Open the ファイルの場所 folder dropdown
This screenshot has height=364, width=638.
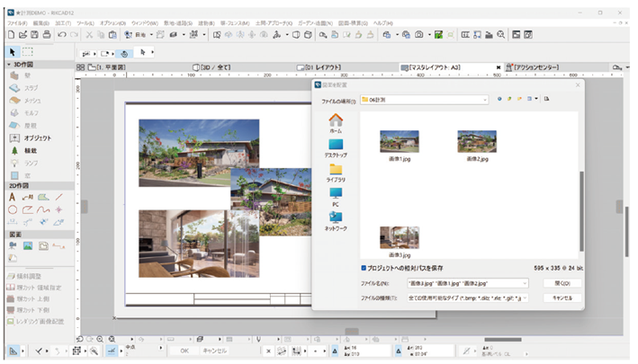tap(483, 99)
